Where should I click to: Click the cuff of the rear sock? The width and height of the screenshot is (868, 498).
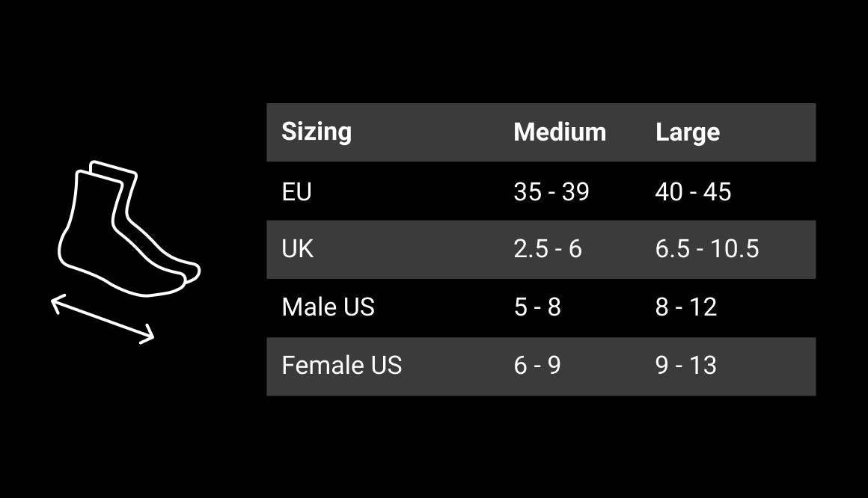pyautogui.click(x=113, y=167)
